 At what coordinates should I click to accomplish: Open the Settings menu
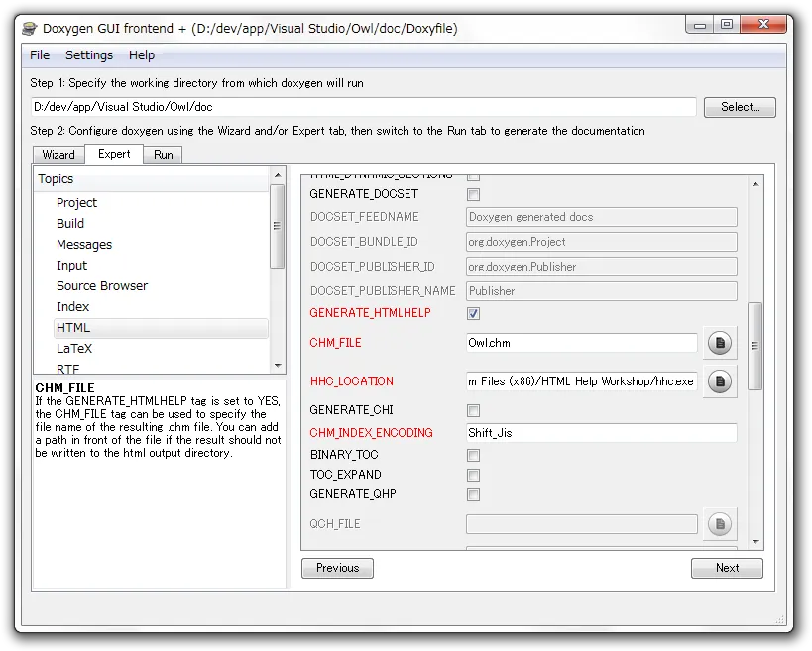point(89,55)
